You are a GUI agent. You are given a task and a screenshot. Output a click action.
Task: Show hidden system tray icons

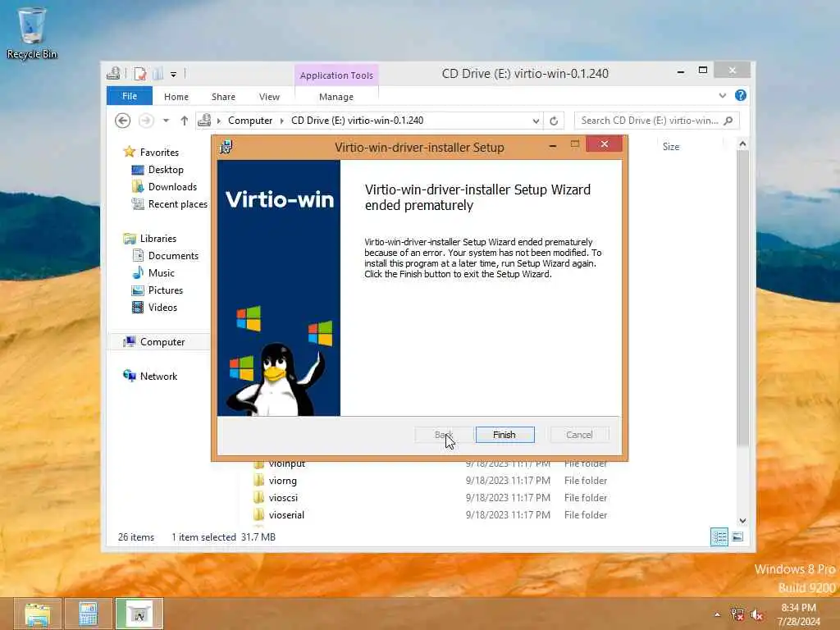(717, 614)
